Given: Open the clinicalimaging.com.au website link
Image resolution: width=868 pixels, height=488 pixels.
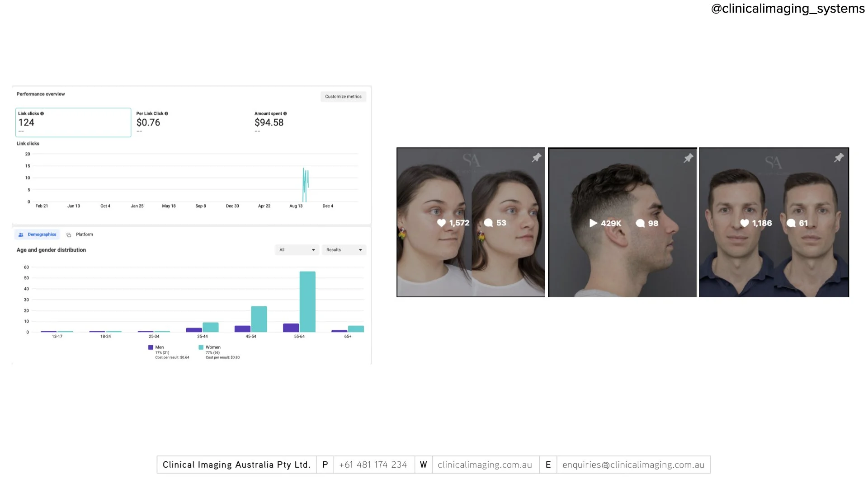Looking at the screenshot, I should click(485, 465).
